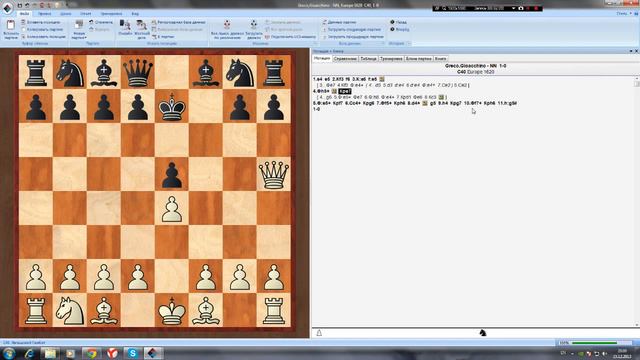The width and height of the screenshot is (640, 360).
Task: Click Закрыть движок in engines group
Action: 282,22
